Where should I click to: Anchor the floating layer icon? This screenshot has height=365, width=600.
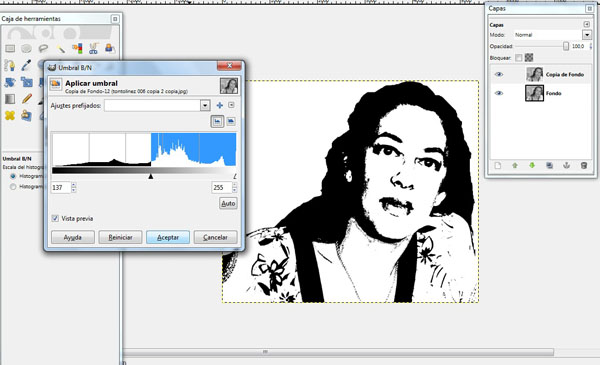(566, 165)
